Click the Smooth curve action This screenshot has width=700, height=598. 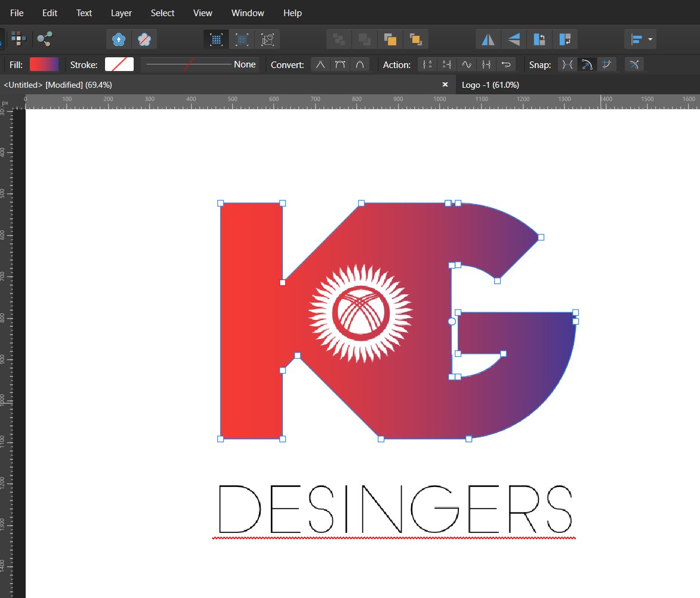(467, 64)
